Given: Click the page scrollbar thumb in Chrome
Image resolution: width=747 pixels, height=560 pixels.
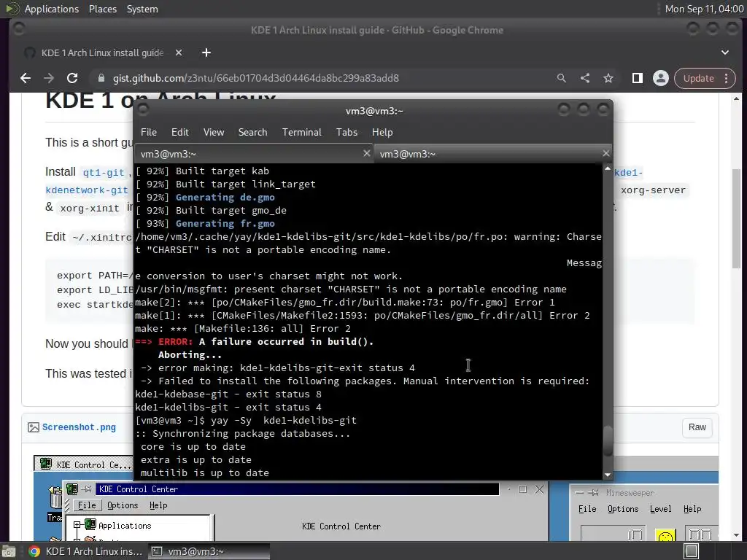Looking at the screenshot, I should pyautogui.click(x=737, y=218).
